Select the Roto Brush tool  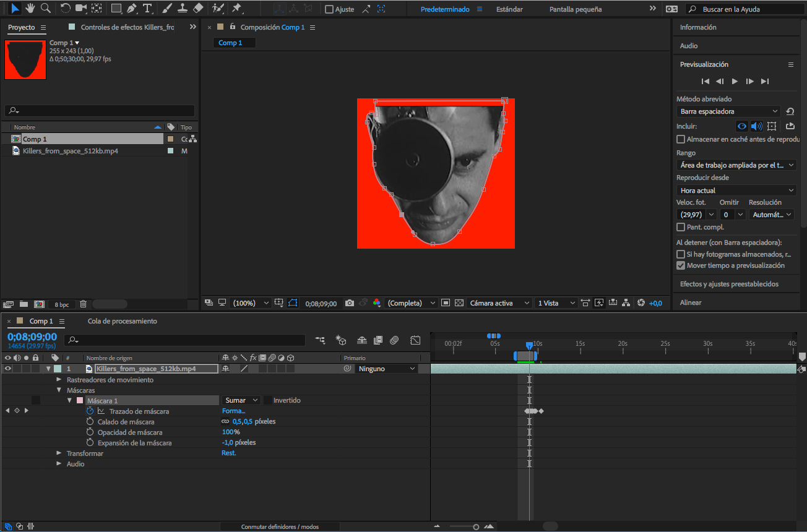click(x=218, y=9)
